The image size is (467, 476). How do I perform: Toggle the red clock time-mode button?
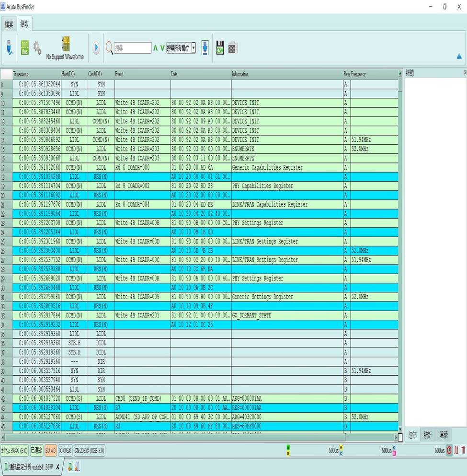[449, 450]
